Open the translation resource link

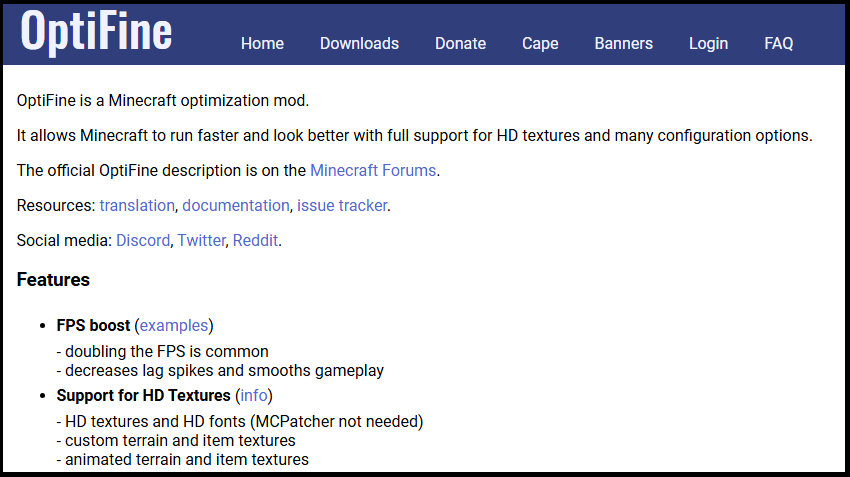[x=137, y=205]
